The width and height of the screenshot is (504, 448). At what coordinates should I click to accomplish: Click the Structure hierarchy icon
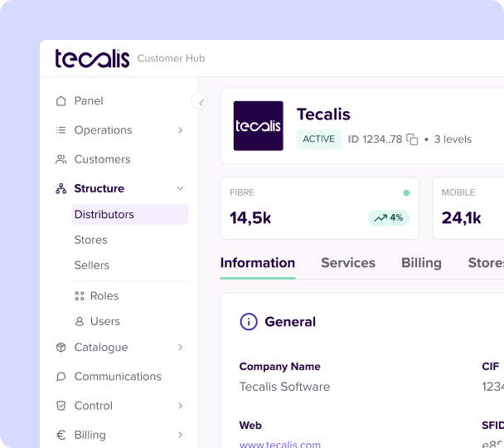[x=61, y=188]
